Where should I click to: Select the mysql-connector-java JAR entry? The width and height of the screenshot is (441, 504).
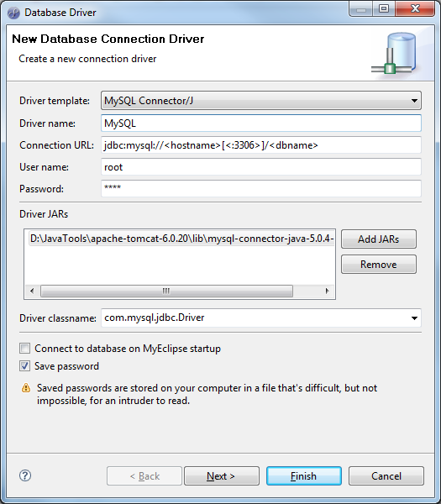coord(181,239)
